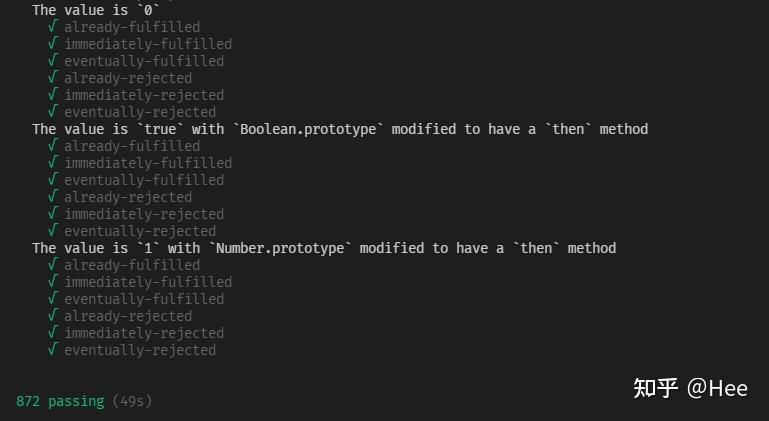The width and height of the screenshot is (769, 421).
Task: Click the checkmark beside immediately-fulfilled under Boolean.prototype heading
Action: (x=53, y=163)
